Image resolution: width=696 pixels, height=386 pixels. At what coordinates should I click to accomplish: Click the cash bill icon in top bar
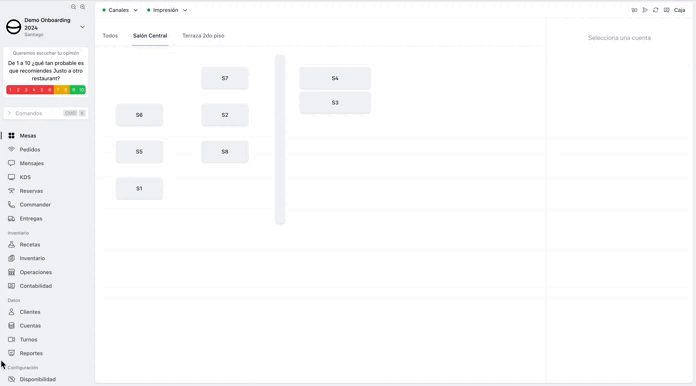(634, 10)
